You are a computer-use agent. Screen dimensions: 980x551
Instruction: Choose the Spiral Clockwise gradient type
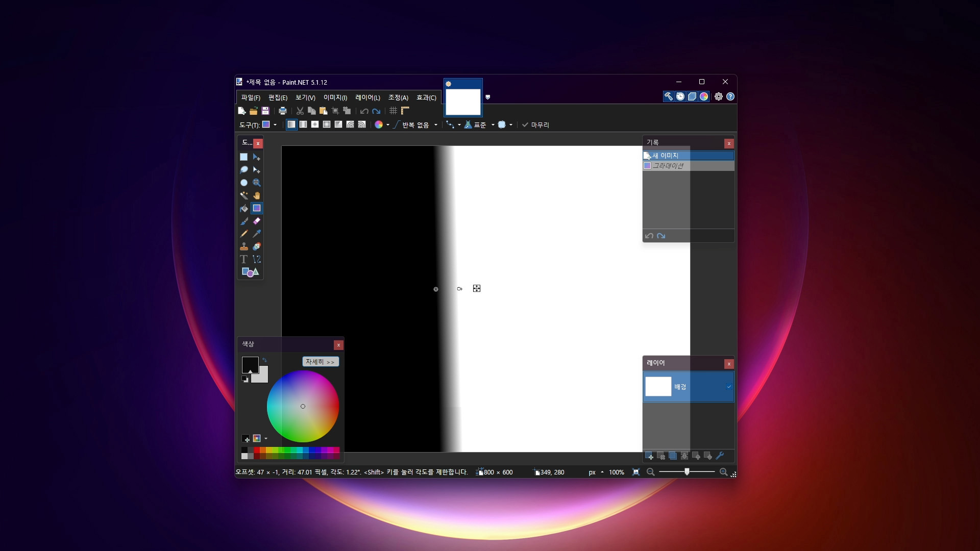[350, 124]
